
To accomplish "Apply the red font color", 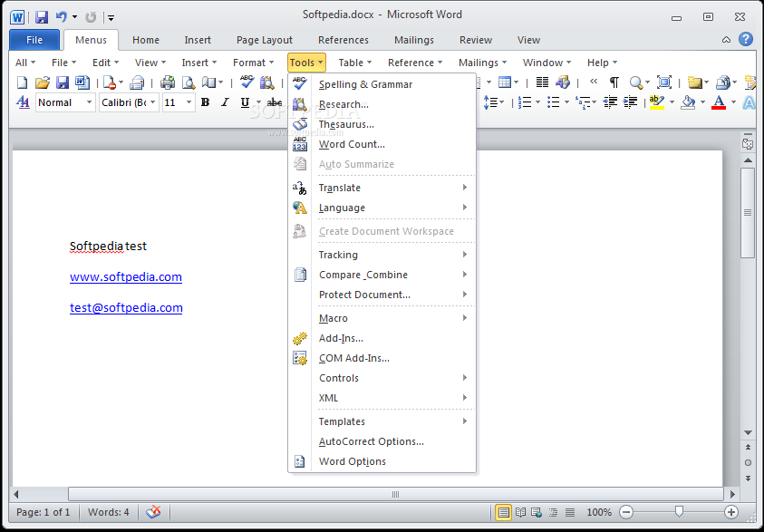I will pyautogui.click(x=719, y=102).
